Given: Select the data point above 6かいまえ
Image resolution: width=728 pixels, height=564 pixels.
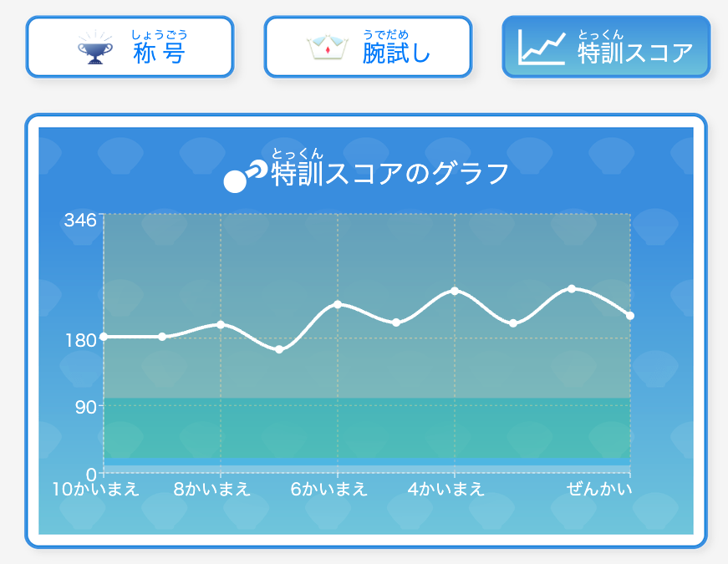Looking at the screenshot, I should (x=338, y=304).
